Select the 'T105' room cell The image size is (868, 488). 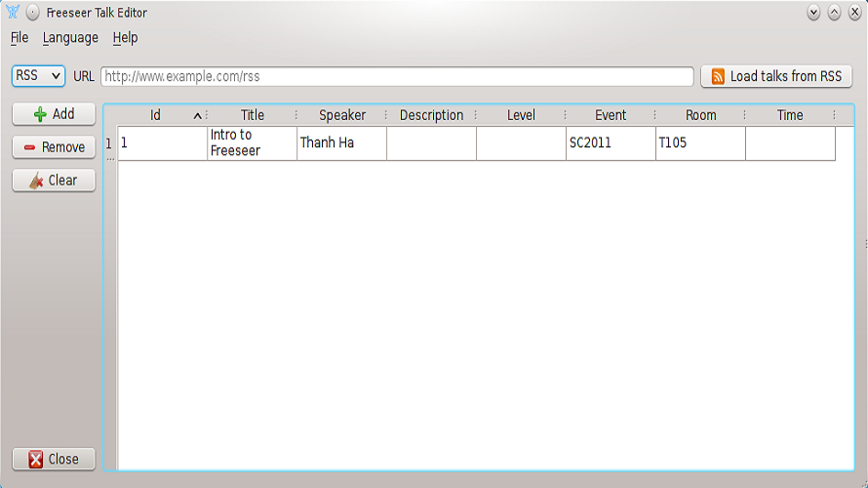point(700,142)
